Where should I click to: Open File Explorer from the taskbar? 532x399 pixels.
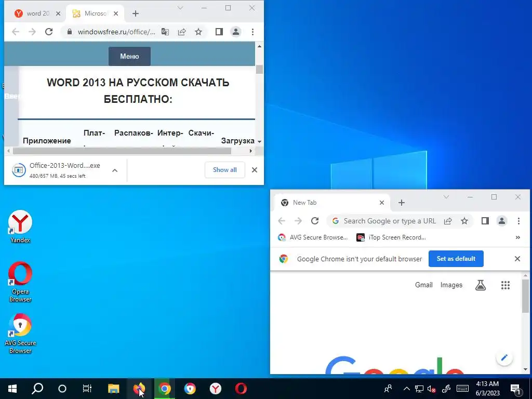point(114,389)
